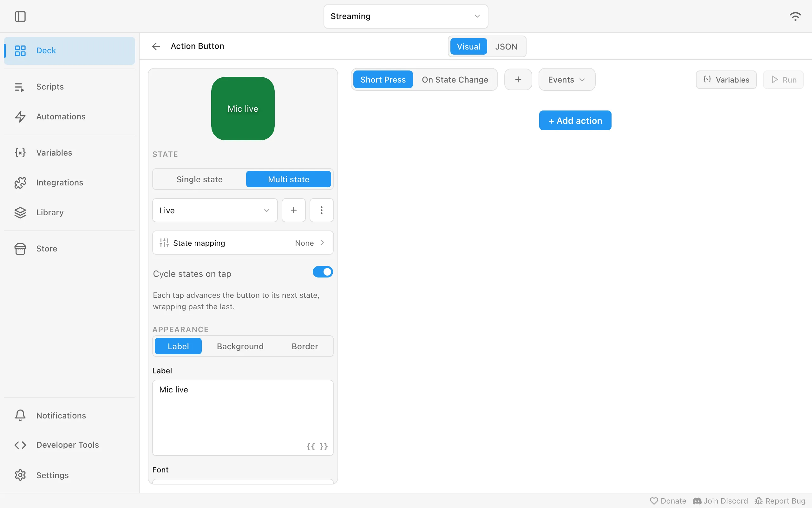Screen dimensions: 812x508
Task: Switch to Label appearance tab
Action: point(178,346)
